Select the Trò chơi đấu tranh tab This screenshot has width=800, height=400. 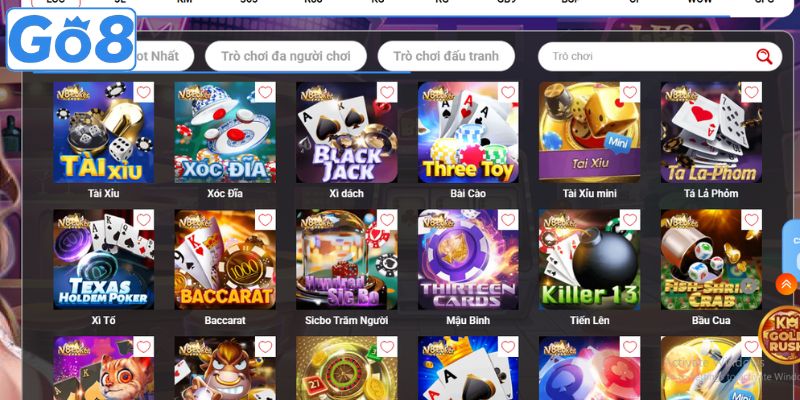pos(446,56)
